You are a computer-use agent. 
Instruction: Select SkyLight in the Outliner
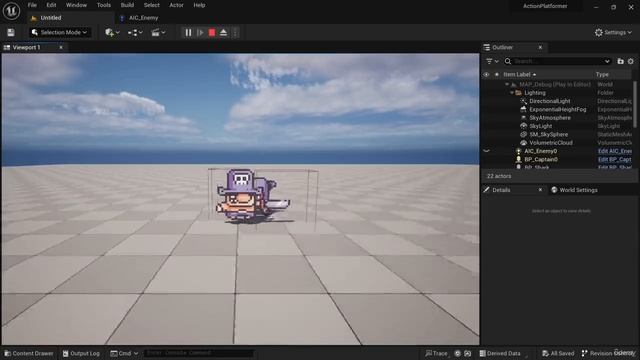point(540,126)
